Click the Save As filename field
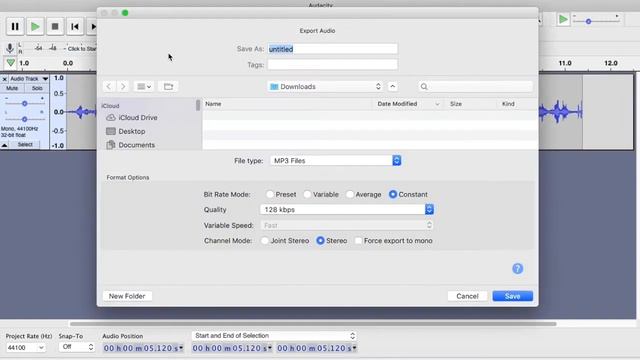Screen dimensions: 640x360 click(332, 49)
